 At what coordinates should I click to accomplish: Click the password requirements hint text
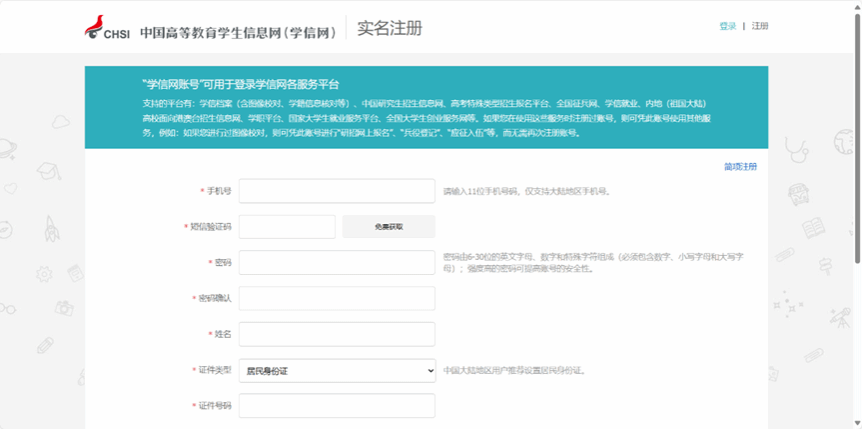coord(593,262)
